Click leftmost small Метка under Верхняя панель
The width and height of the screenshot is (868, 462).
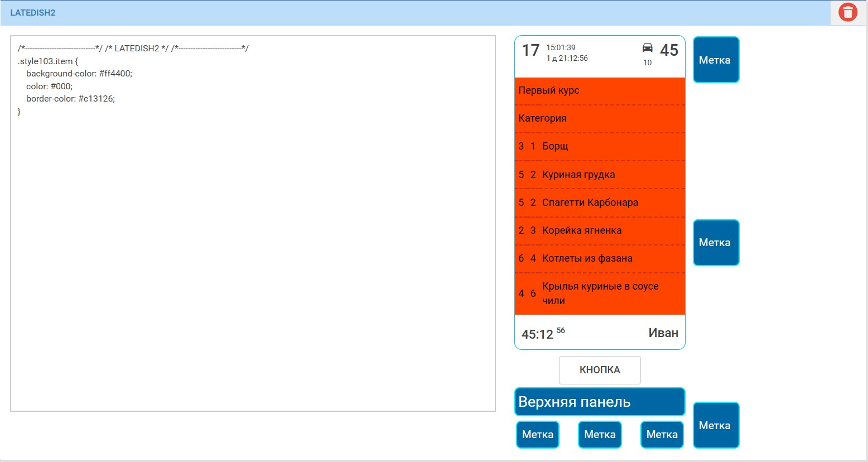tap(537, 435)
